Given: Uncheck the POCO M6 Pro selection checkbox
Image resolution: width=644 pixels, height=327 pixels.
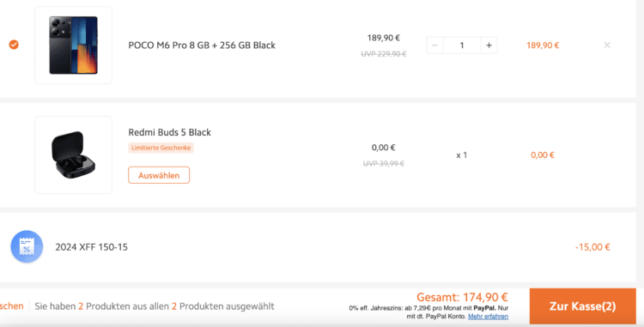Looking at the screenshot, I should click(14, 45).
